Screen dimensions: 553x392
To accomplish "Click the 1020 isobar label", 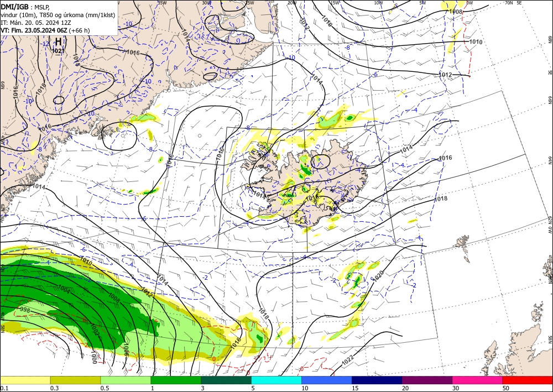I will 378,276.
